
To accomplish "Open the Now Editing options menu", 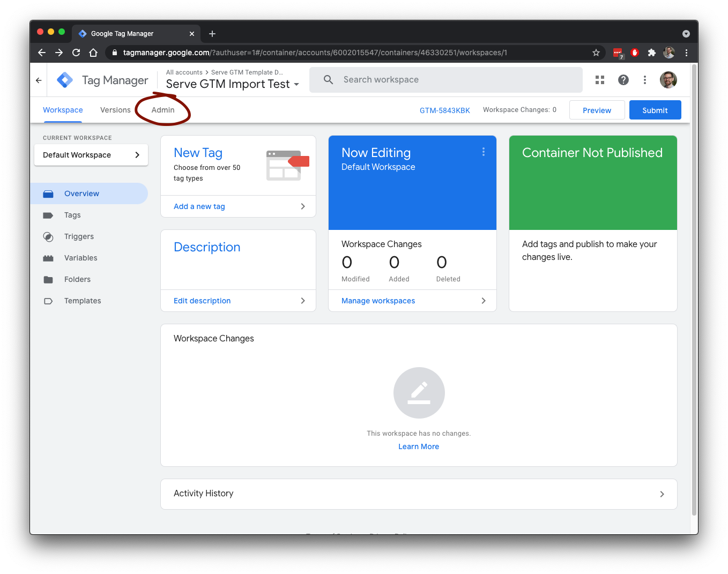I will coord(483,152).
